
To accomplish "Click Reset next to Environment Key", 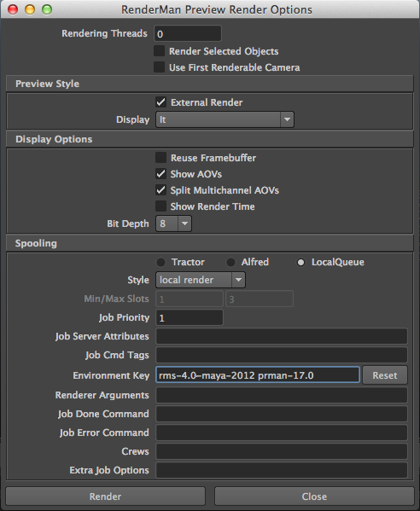I will tap(385, 375).
